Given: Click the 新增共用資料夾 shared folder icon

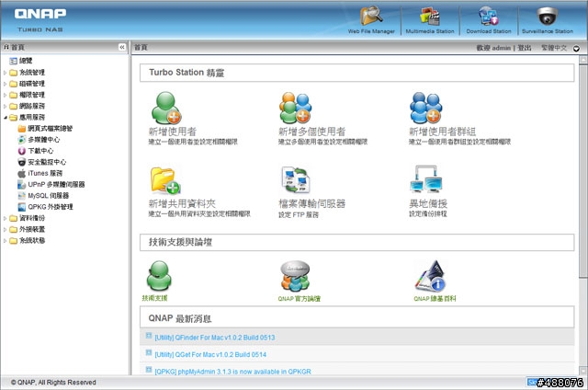Looking at the screenshot, I should (165, 180).
